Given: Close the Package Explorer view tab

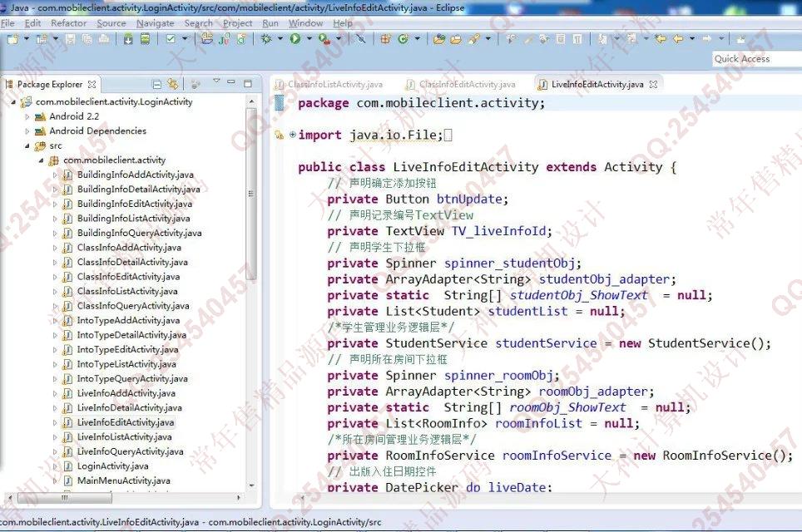Looking at the screenshot, I should 92,84.
